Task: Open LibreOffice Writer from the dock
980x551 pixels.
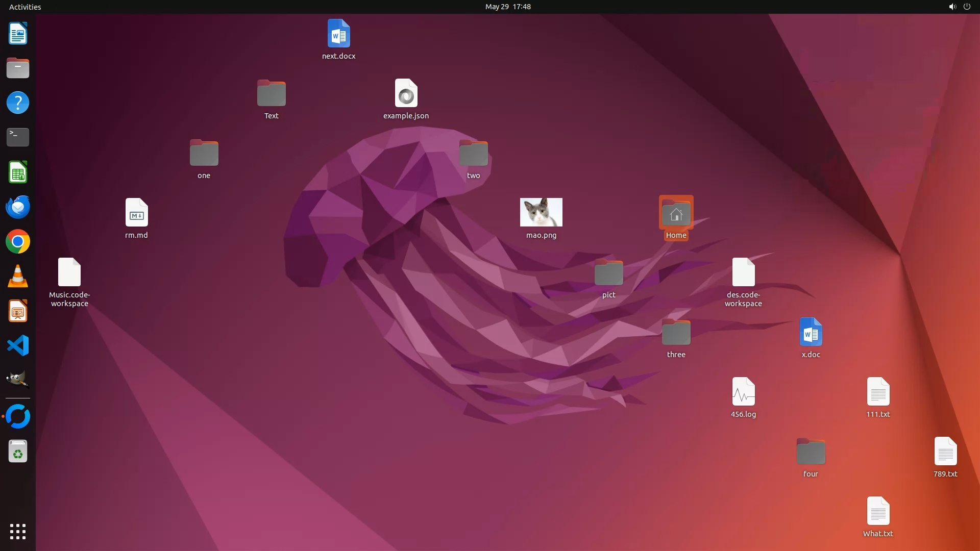Action: (x=18, y=34)
